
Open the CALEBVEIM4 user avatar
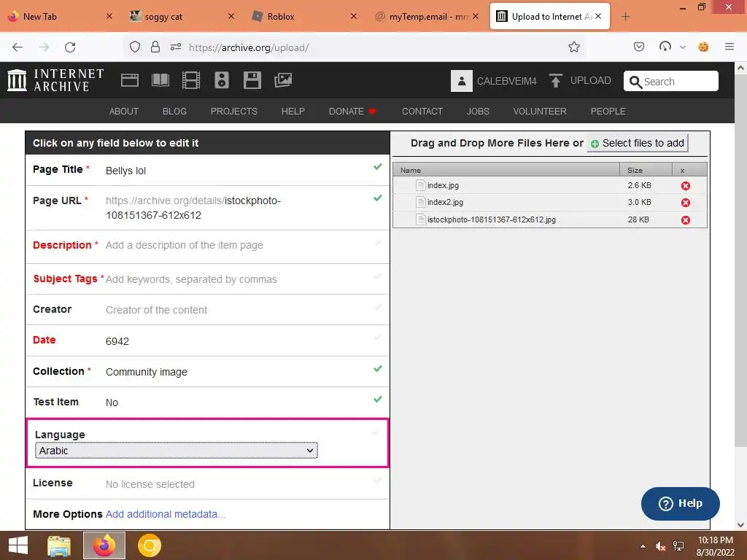tap(461, 81)
